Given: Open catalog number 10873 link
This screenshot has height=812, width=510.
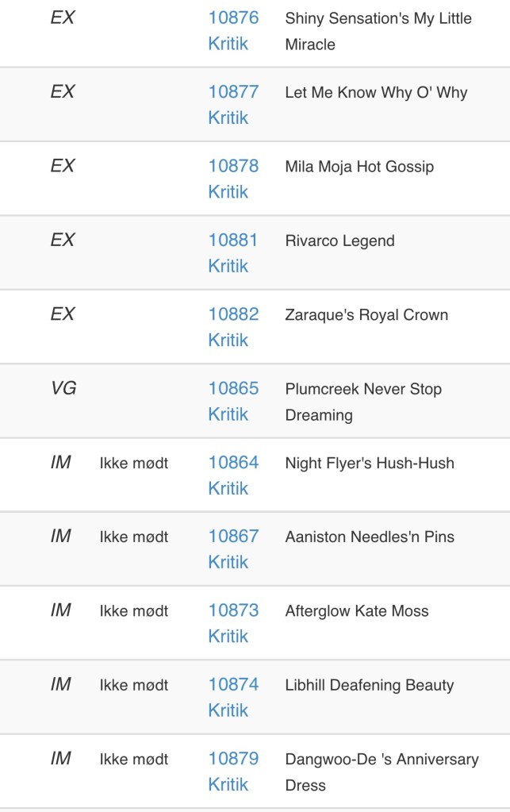Looking at the screenshot, I should click(233, 610).
